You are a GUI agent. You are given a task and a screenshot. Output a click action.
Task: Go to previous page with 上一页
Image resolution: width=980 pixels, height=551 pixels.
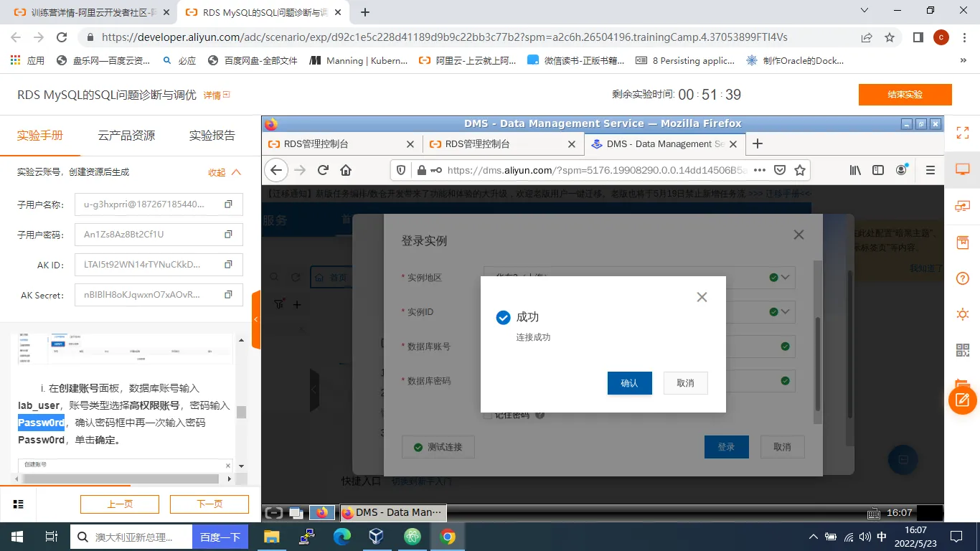point(120,504)
